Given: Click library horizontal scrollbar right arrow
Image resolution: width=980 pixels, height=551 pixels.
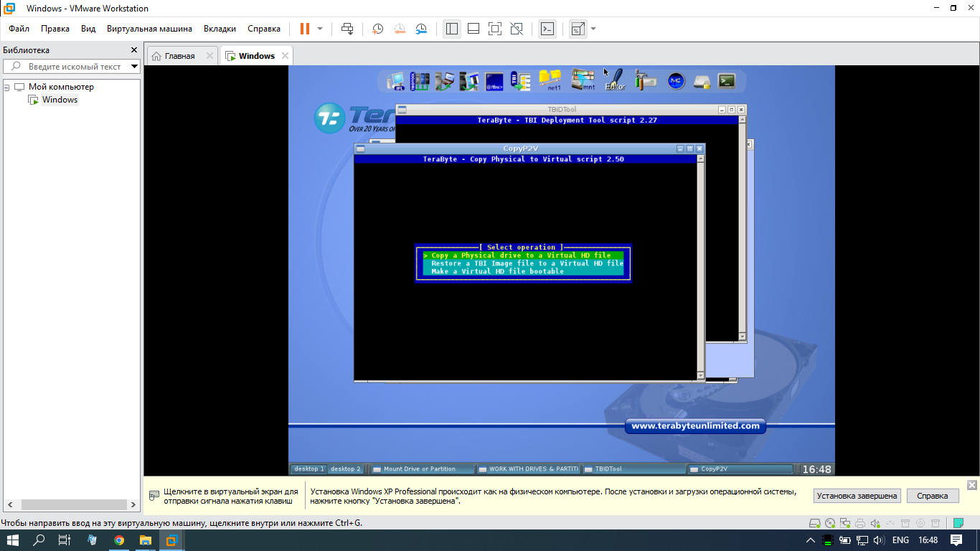Looking at the screenshot, I should 133,504.
